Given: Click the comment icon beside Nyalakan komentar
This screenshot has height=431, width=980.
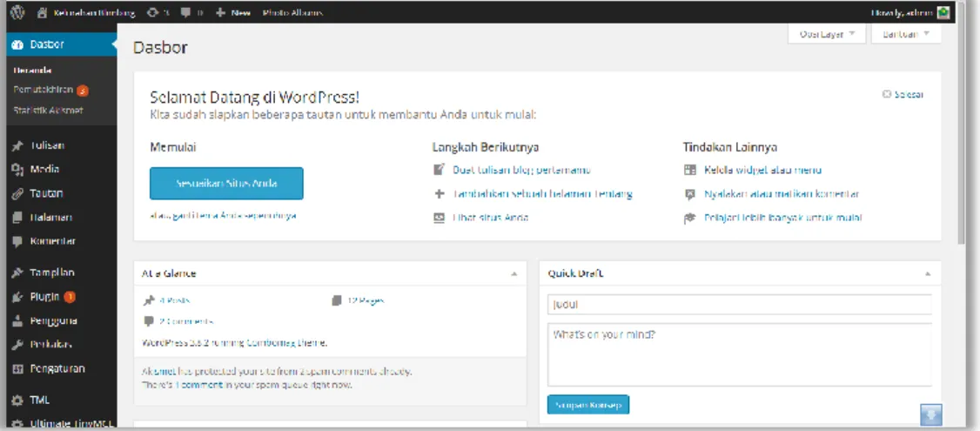Looking at the screenshot, I should pos(690,194).
